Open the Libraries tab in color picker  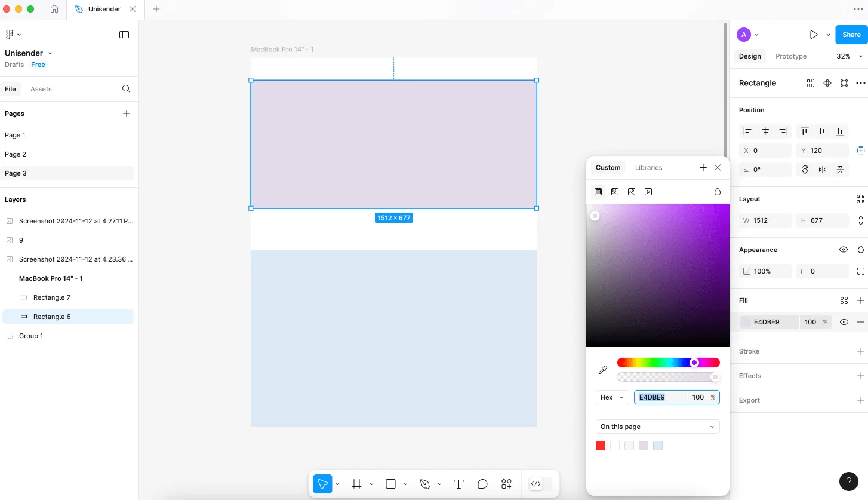click(x=648, y=168)
